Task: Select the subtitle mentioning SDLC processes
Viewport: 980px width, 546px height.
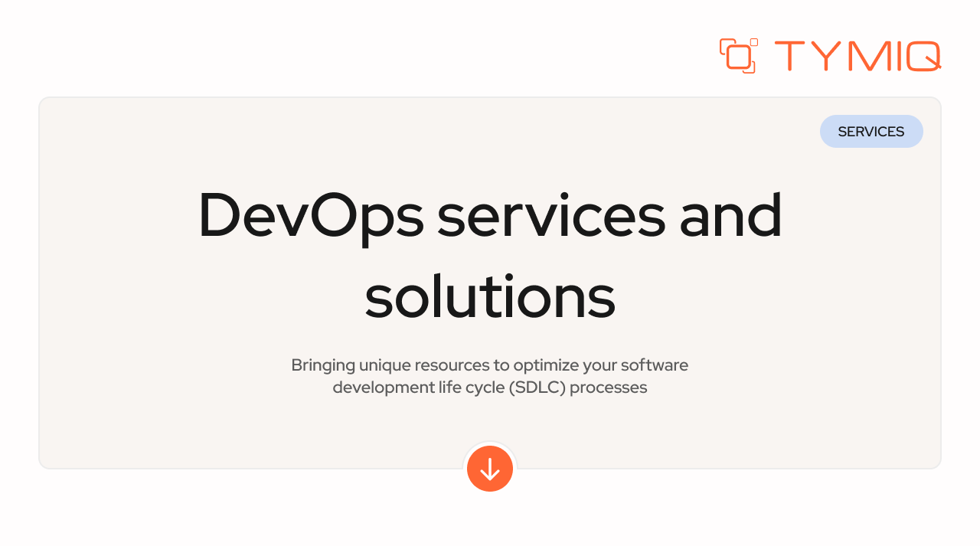Action: pos(490,375)
